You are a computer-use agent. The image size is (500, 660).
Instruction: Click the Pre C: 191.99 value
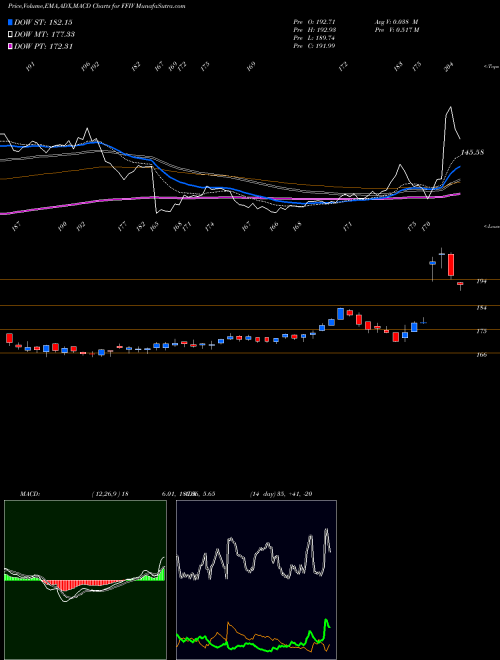[314, 45]
